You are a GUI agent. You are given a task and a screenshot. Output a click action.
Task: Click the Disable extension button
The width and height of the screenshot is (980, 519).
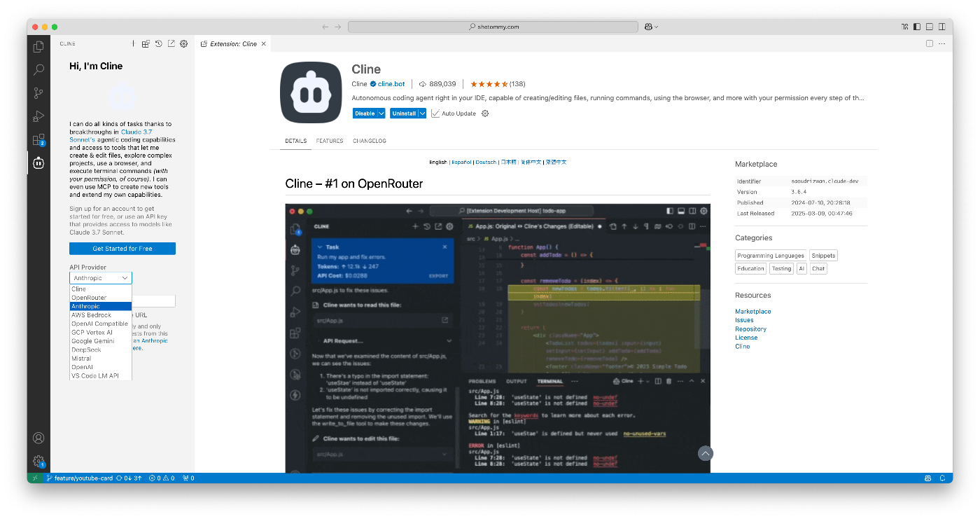click(x=365, y=113)
